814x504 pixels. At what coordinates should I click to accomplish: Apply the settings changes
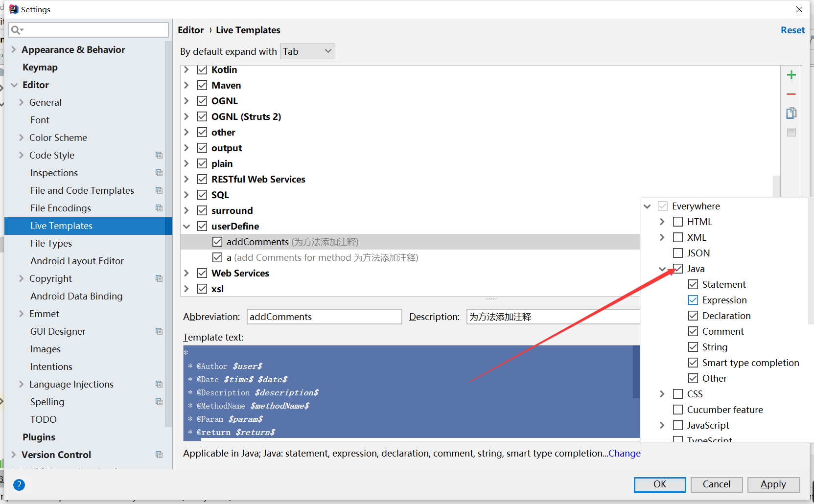click(773, 484)
